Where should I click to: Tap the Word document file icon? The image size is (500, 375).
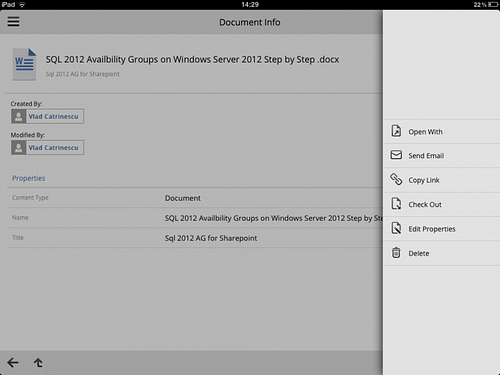click(x=24, y=64)
